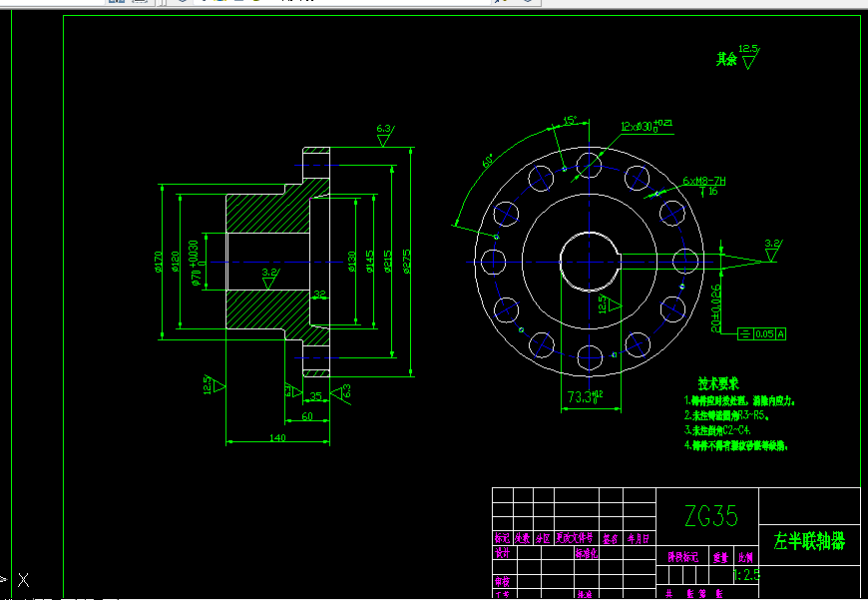Click the 处数 cell in revision table
Screen dimensions: 868x600
pos(523,538)
